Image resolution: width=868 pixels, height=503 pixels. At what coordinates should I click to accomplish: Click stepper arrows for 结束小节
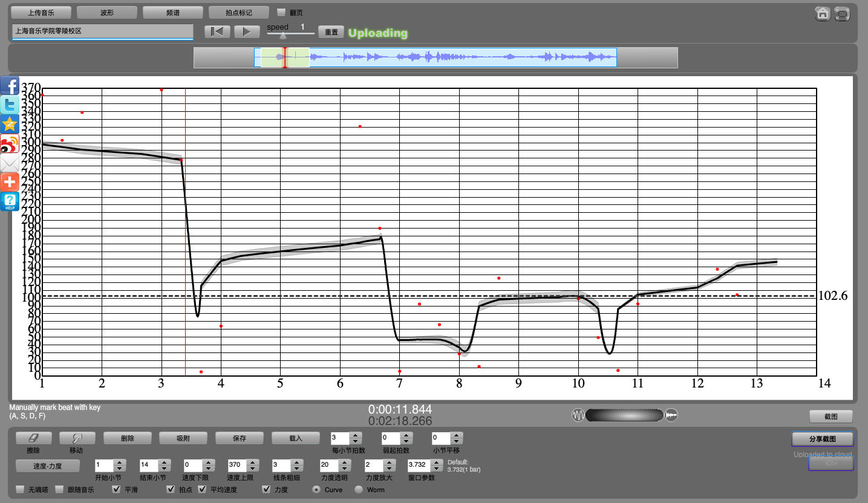(164, 465)
